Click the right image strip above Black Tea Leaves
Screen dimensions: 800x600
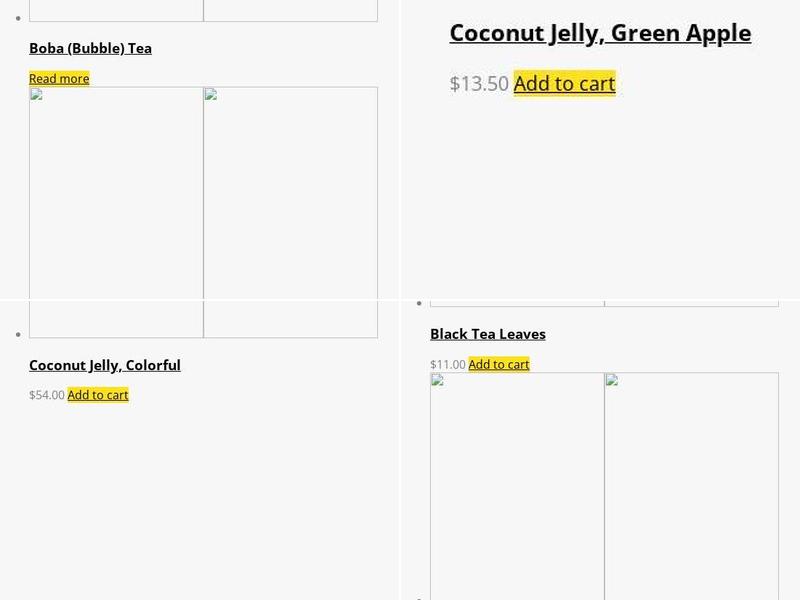[x=691, y=301]
